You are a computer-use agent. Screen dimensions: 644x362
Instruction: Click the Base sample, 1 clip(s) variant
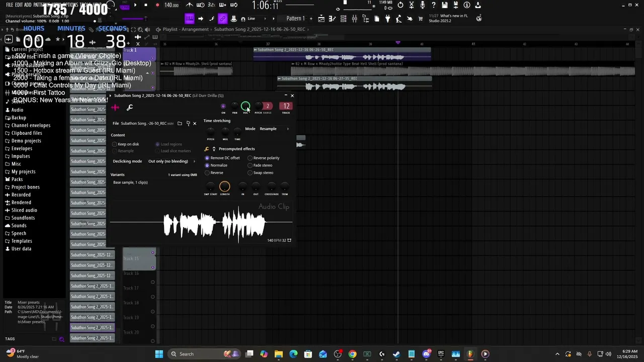130,183
